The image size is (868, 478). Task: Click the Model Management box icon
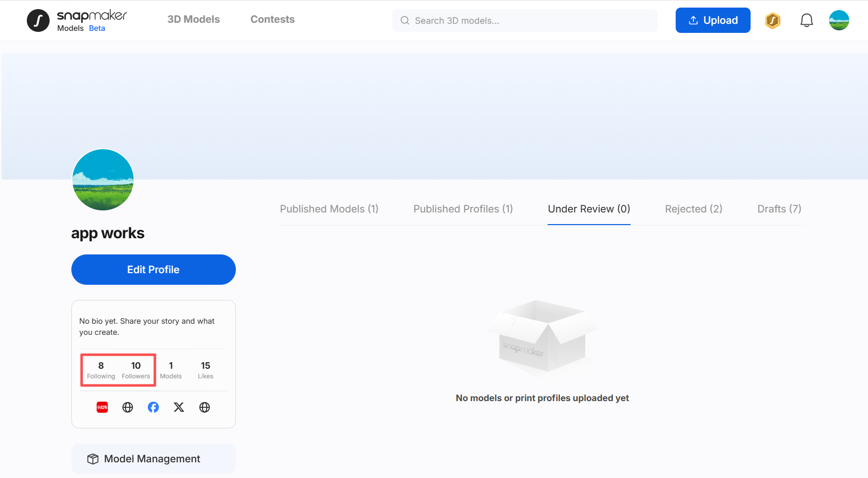(93, 459)
